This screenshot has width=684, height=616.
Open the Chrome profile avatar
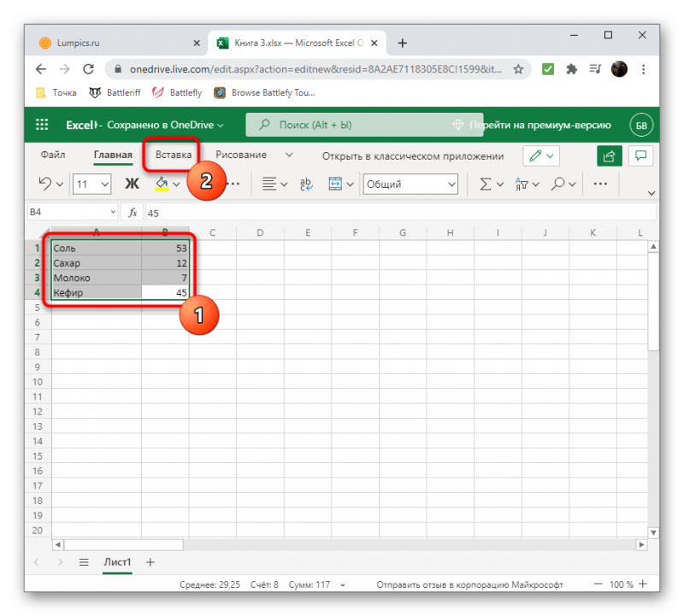pyautogui.click(x=619, y=69)
